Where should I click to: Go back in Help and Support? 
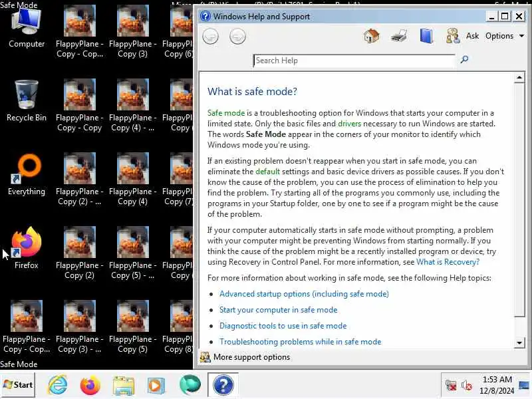(210, 37)
